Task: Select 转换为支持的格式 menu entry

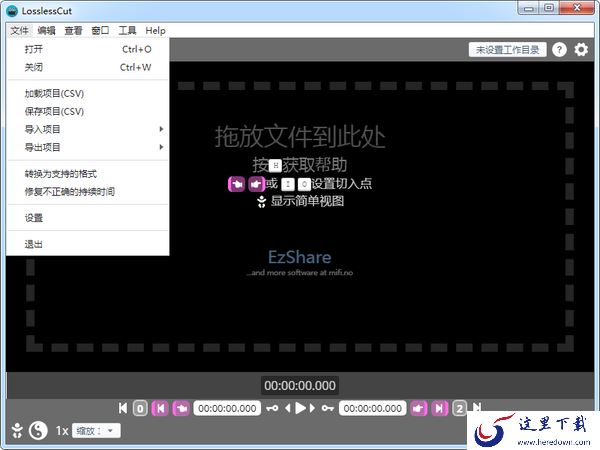Action: pos(88,174)
